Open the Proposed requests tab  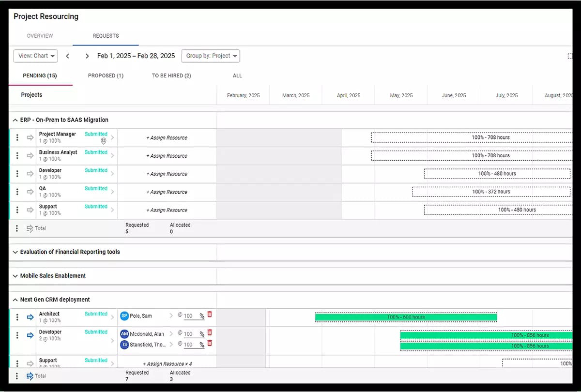(x=106, y=75)
